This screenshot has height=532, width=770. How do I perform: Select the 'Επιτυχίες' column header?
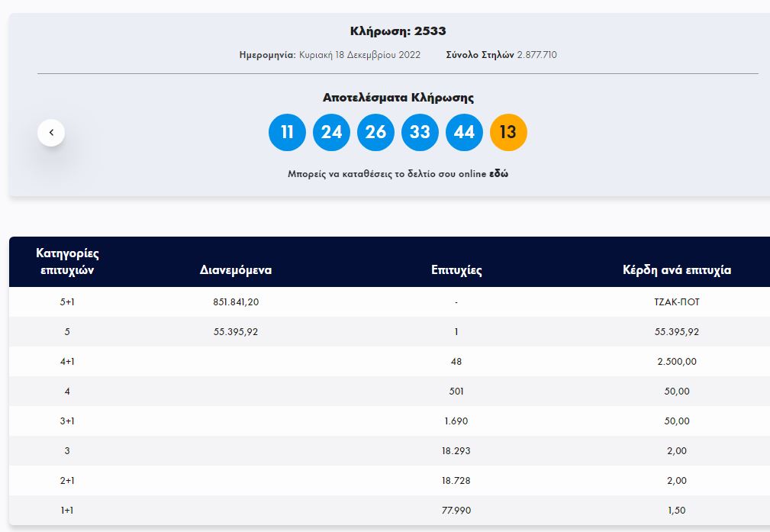[x=456, y=270]
